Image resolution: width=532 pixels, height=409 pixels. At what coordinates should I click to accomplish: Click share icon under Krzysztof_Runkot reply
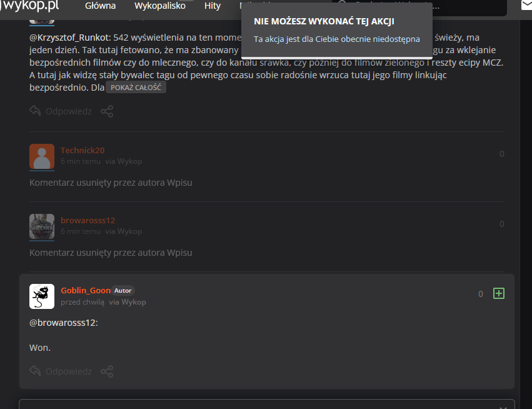[x=107, y=111]
